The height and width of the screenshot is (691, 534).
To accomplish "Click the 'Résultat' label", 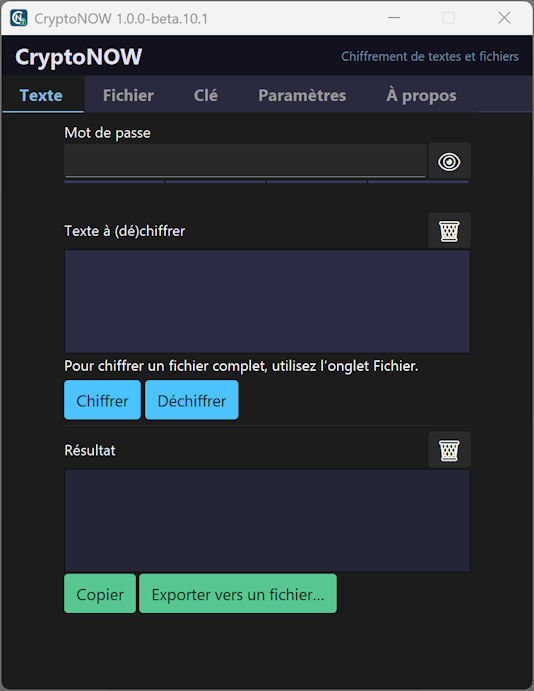I will [90, 450].
